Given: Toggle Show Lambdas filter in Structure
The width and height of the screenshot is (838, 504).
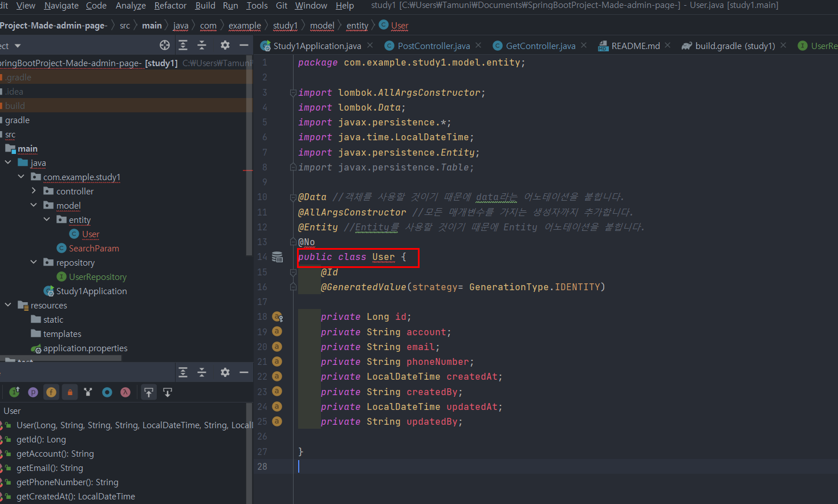Looking at the screenshot, I should point(125,392).
